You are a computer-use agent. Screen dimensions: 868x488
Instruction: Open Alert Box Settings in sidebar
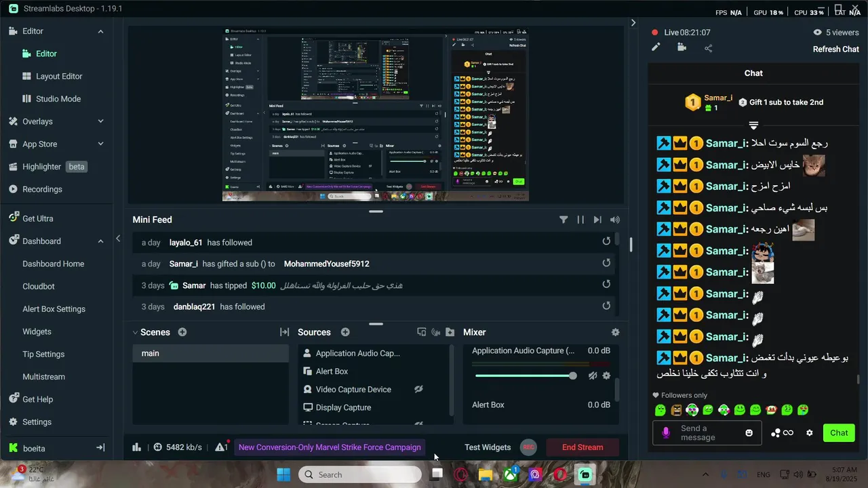coord(54,309)
